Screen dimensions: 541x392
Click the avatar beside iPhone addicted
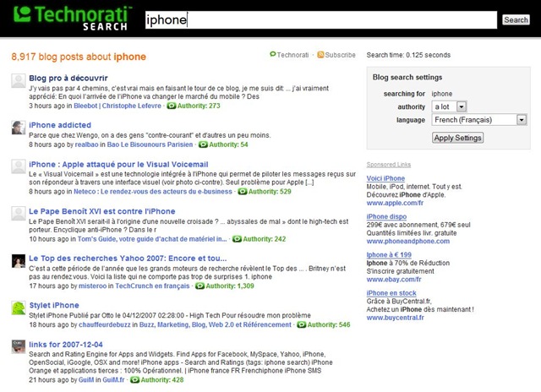click(x=19, y=128)
